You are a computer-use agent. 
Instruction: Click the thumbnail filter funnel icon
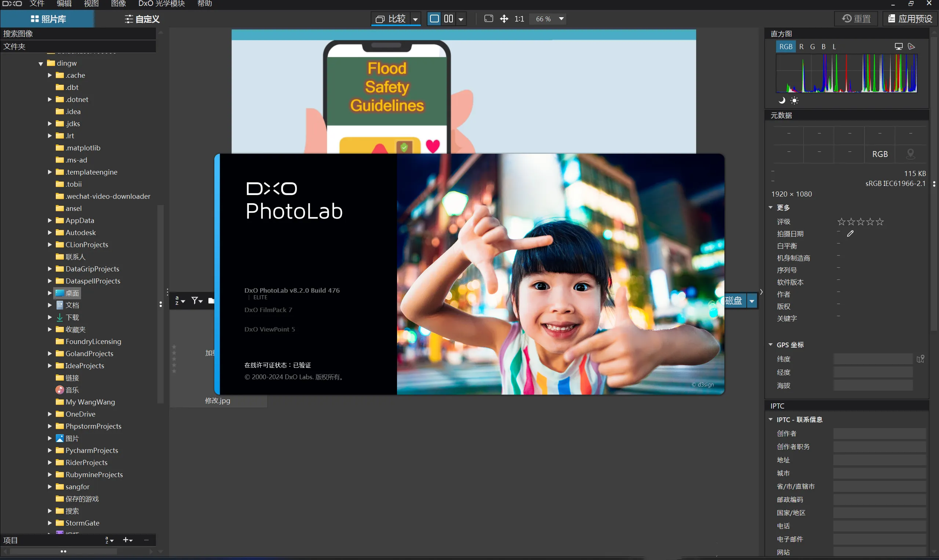(196, 300)
